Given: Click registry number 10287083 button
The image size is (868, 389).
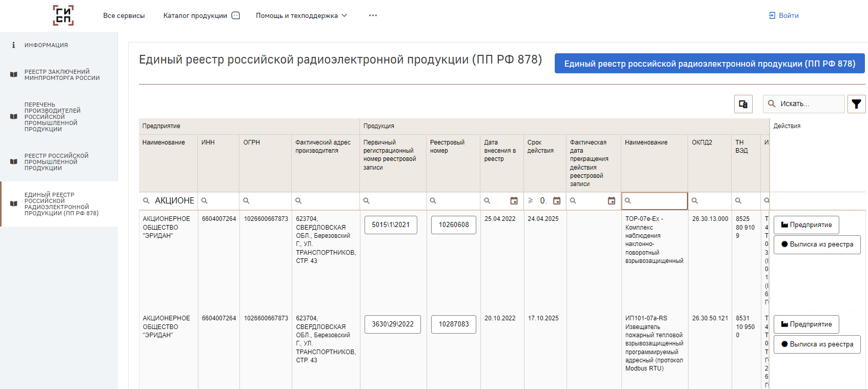Looking at the screenshot, I should pyautogui.click(x=454, y=324).
